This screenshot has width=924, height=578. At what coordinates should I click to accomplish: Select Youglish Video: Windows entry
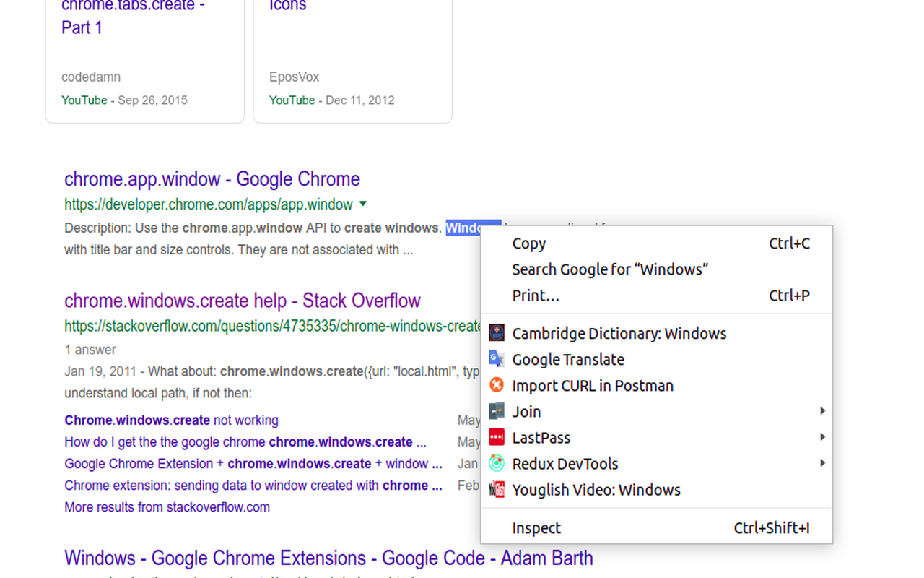coord(657,489)
